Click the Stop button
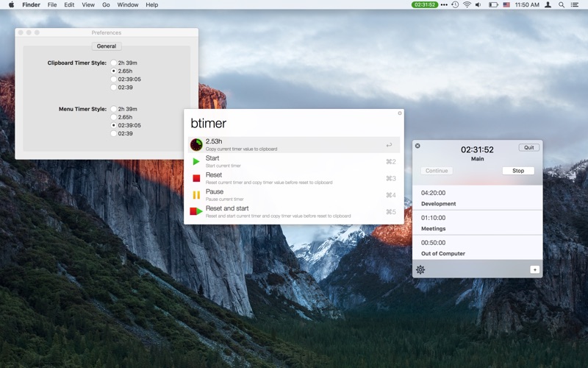Viewport: 588px width, 368px height. pos(518,171)
